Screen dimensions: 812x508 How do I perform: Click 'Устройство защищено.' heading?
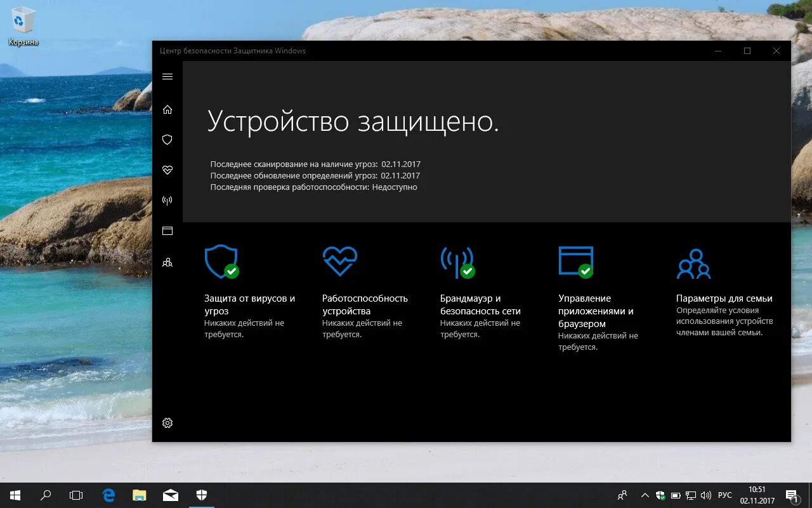coord(353,121)
